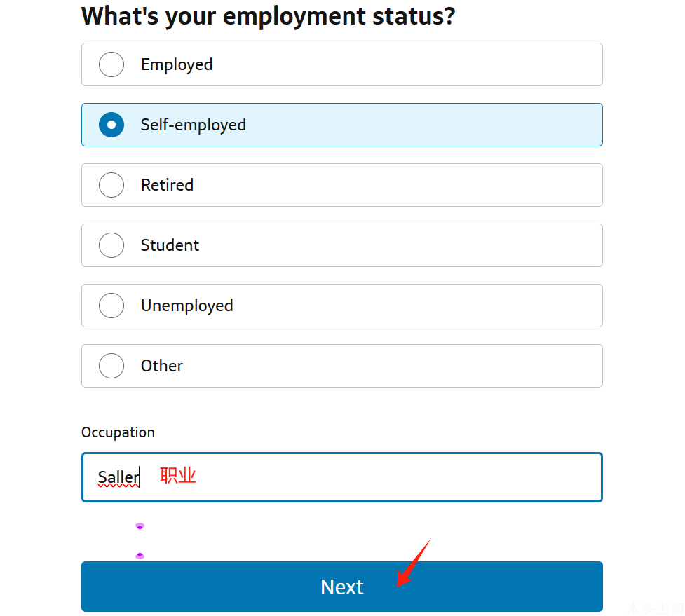Click the red arrow annotation near Next
This screenshot has width=685, height=616.
[x=413, y=563]
